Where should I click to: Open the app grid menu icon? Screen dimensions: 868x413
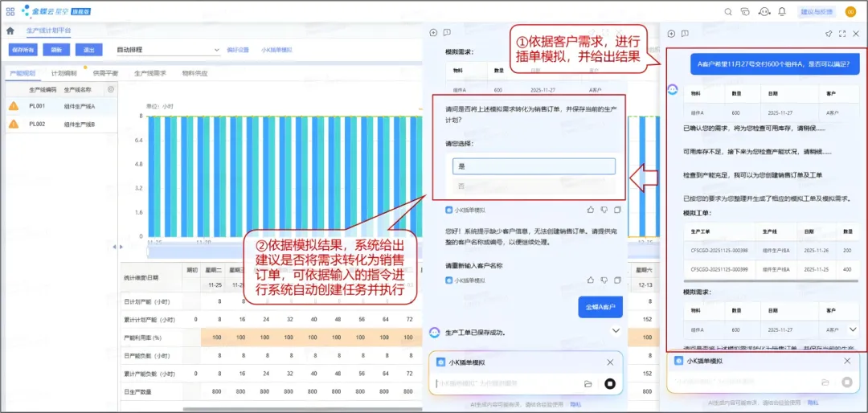(x=10, y=11)
